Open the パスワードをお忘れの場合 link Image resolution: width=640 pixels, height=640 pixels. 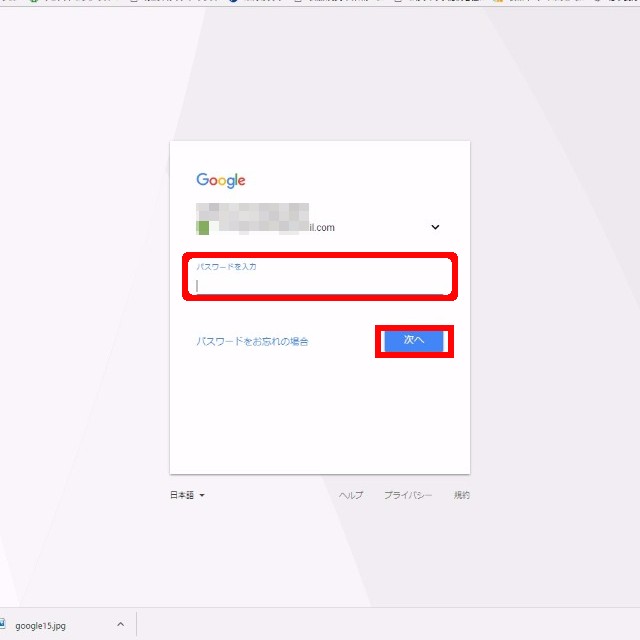click(x=252, y=341)
